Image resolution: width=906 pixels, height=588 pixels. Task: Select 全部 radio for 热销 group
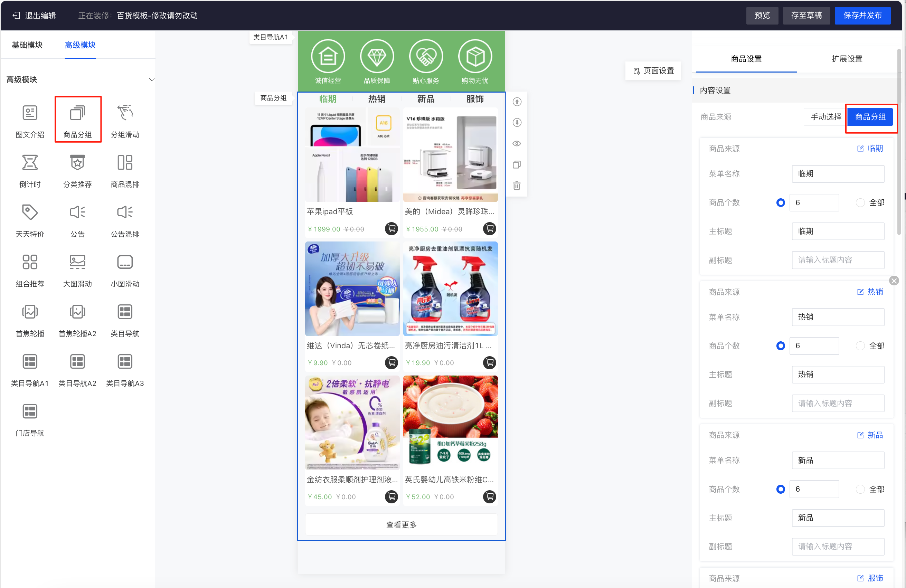[860, 346]
